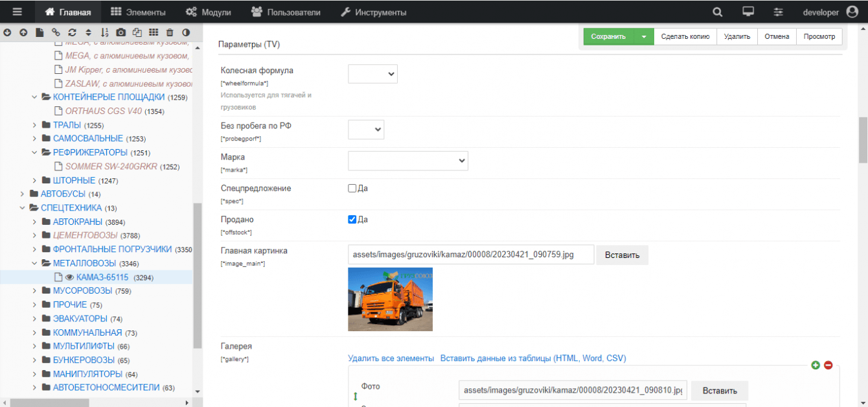
Task: Click Отмена button
Action: pos(777,37)
